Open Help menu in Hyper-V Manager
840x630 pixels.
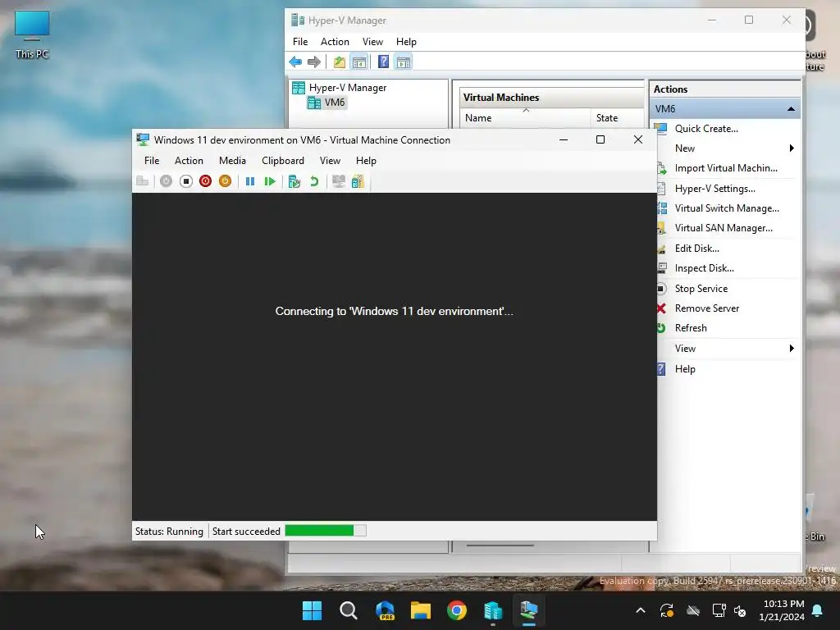coord(406,42)
